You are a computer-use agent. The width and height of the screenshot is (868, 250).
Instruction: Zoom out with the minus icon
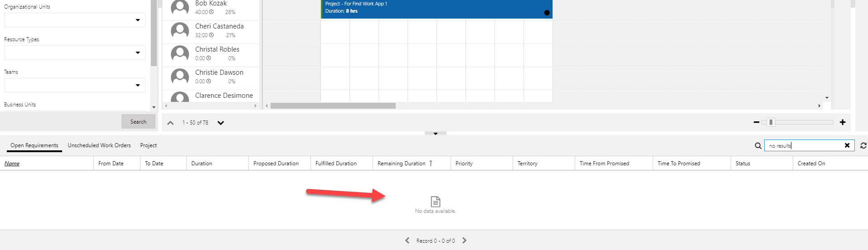(x=756, y=122)
